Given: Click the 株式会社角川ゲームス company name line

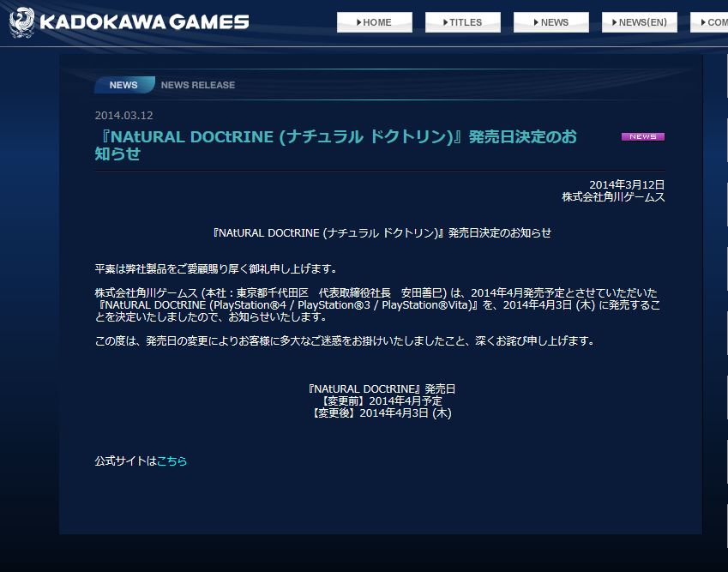Looking at the screenshot, I should click(613, 197).
